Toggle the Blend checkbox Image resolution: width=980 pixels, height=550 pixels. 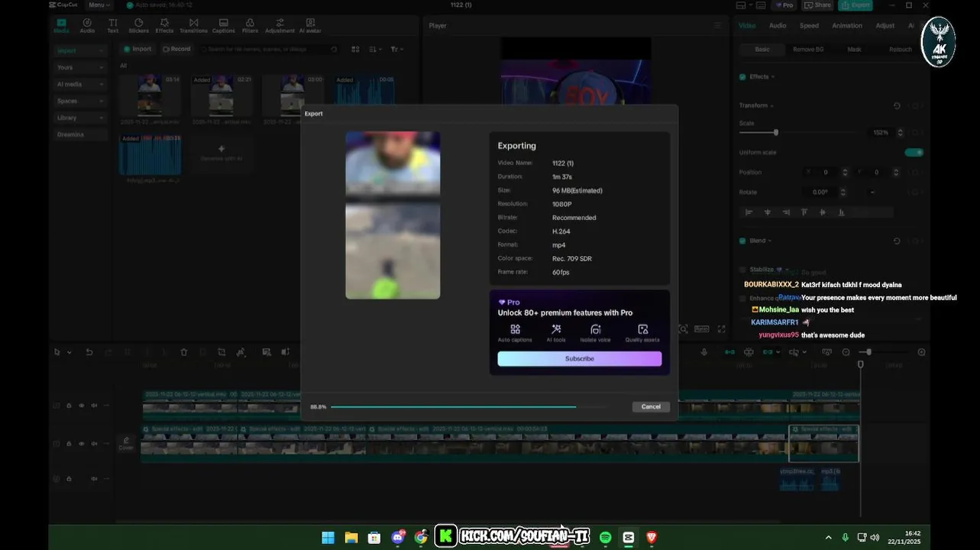(x=742, y=241)
